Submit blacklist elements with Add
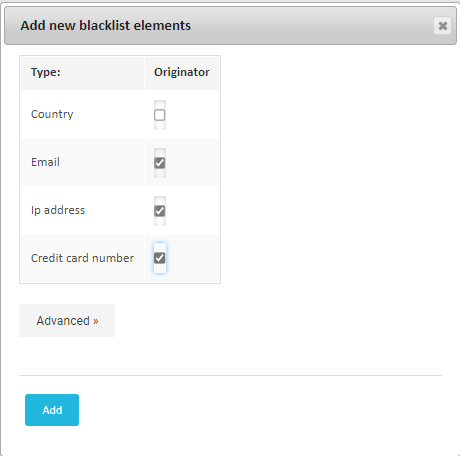Screen dimensions: 460x456 (x=52, y=410)
